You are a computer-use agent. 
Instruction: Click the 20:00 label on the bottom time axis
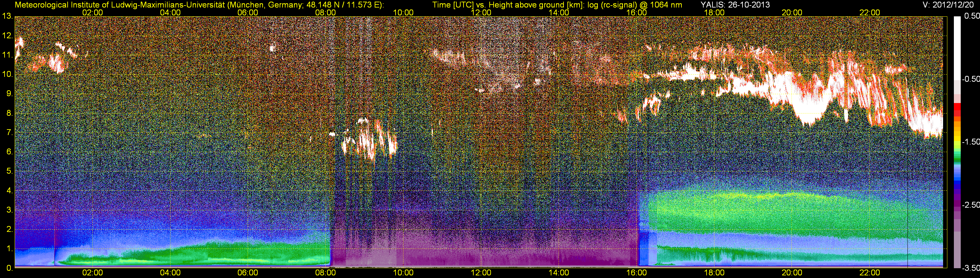coord(792,273)
